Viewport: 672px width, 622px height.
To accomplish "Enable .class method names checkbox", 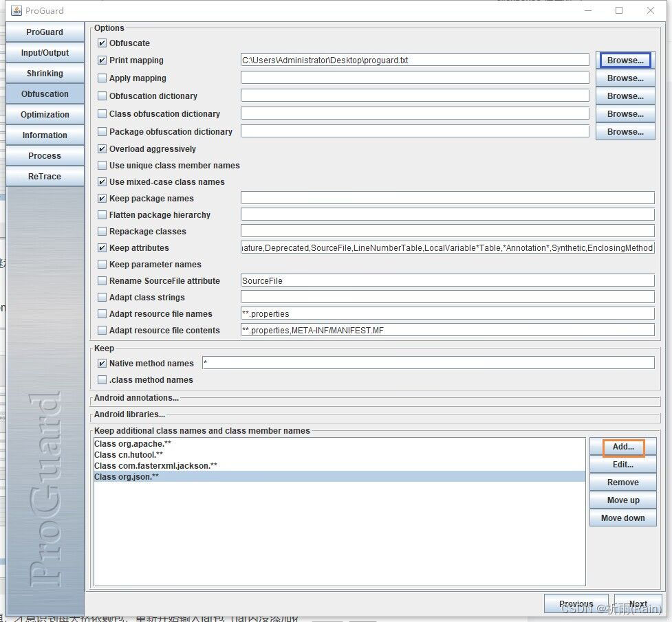I will point(102,380).
